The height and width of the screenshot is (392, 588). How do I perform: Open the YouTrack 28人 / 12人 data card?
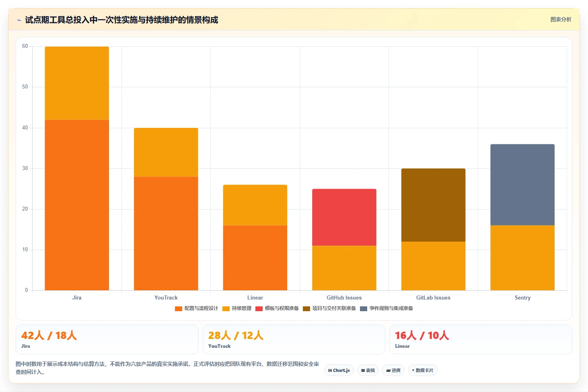point(294,339)
